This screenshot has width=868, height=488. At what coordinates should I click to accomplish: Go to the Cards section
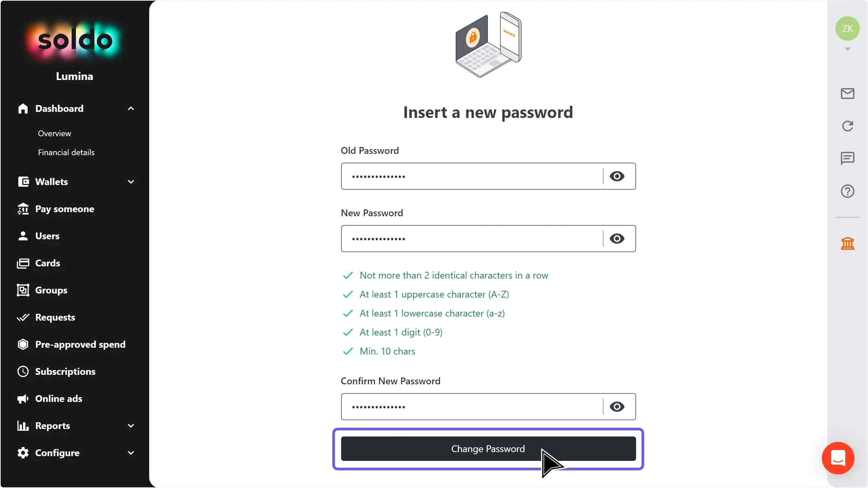coord(47,263)
